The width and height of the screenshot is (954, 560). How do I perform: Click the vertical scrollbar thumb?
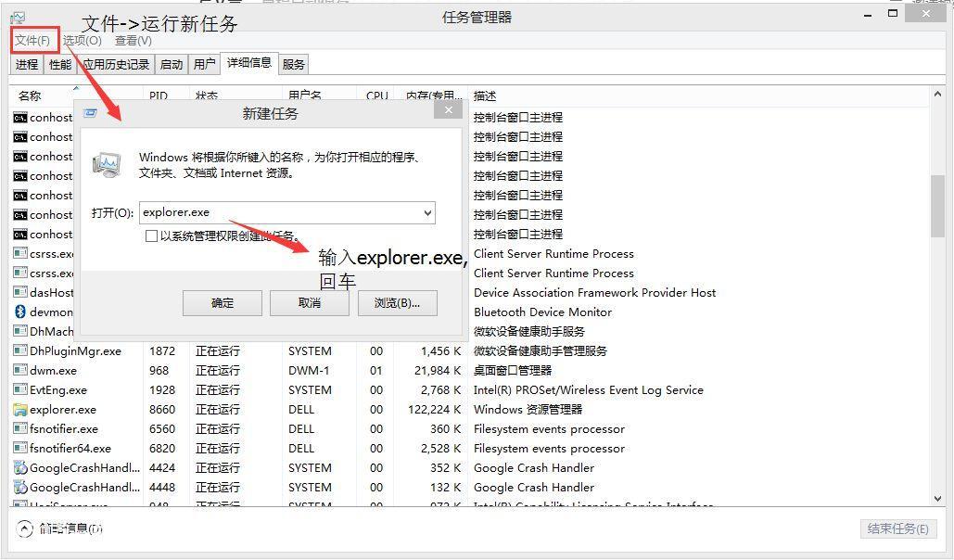click(x=937, y=206)
